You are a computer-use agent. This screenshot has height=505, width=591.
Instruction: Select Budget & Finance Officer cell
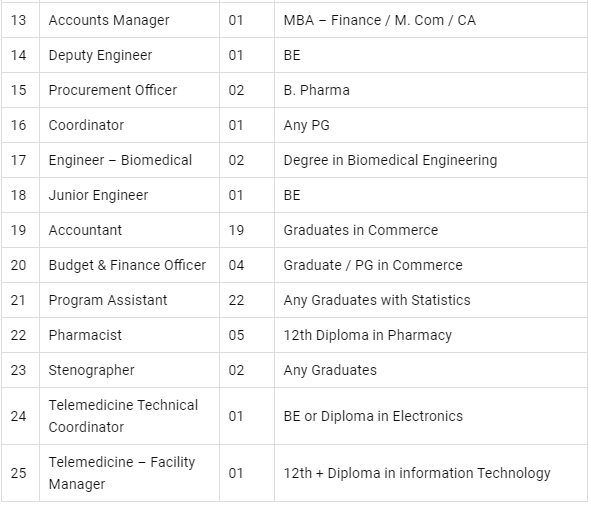[x=127, y=265]
